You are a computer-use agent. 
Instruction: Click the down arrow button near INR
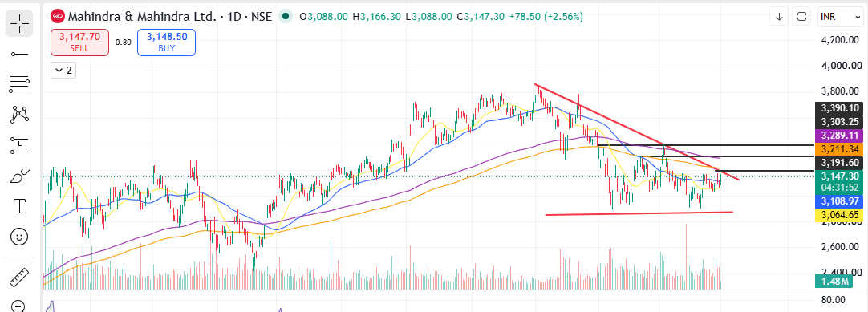779,17
